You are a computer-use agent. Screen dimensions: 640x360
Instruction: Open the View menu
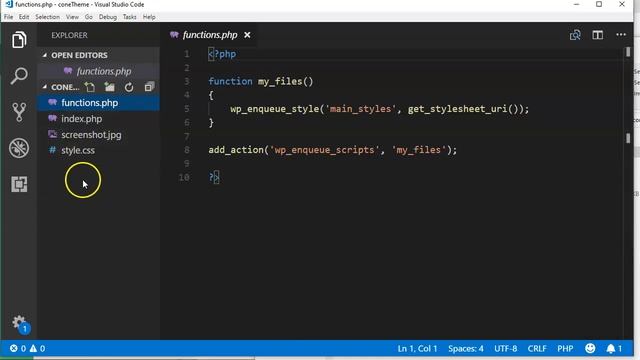[x=72, y=17]
